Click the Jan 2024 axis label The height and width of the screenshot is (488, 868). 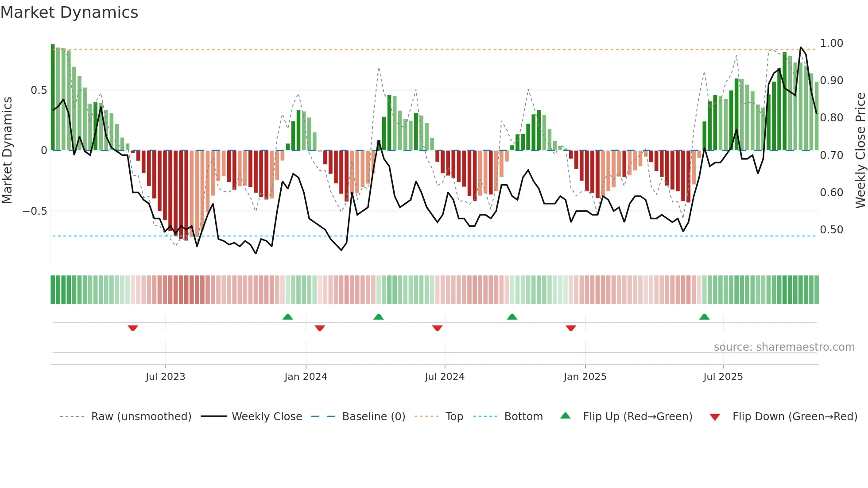click(x=306, y=376)
